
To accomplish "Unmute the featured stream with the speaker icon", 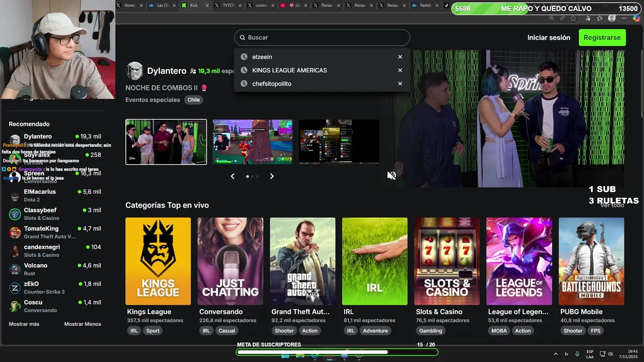I will [391, 175].
